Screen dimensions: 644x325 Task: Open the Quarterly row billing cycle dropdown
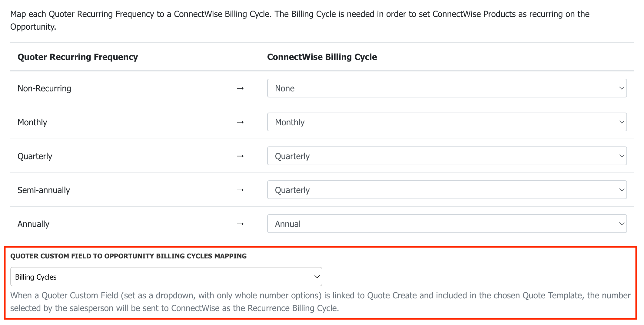pos(447,156)
